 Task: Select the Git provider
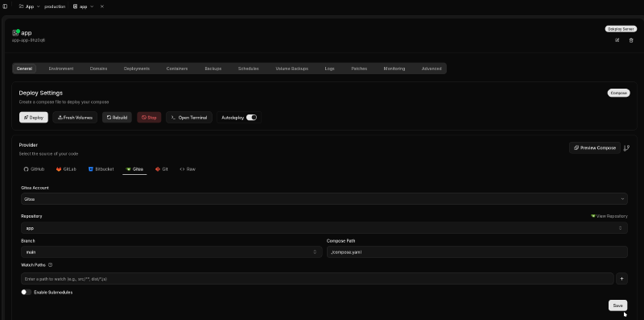pos(162,169)
